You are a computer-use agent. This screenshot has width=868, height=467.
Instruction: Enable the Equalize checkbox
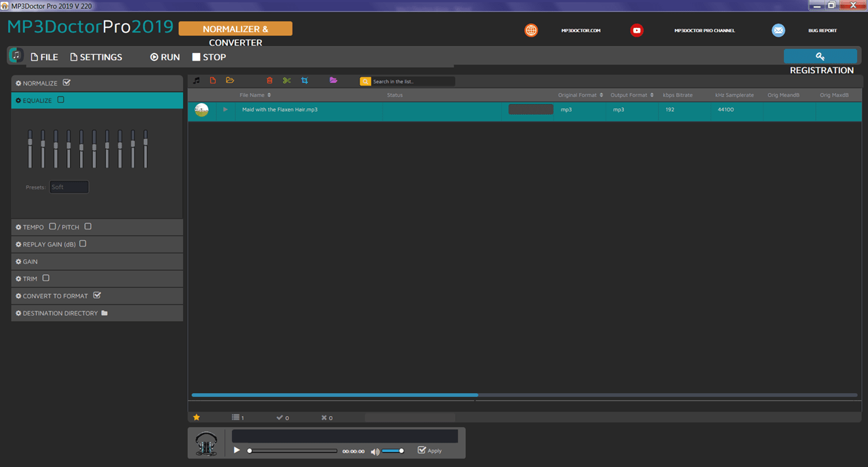[61, 100]
